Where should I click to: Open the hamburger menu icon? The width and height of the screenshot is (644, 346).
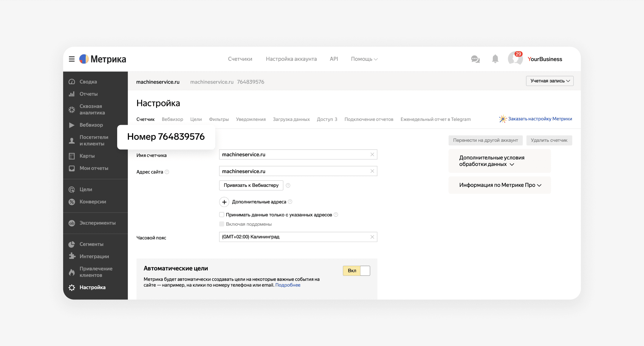(x=72, y=59)
